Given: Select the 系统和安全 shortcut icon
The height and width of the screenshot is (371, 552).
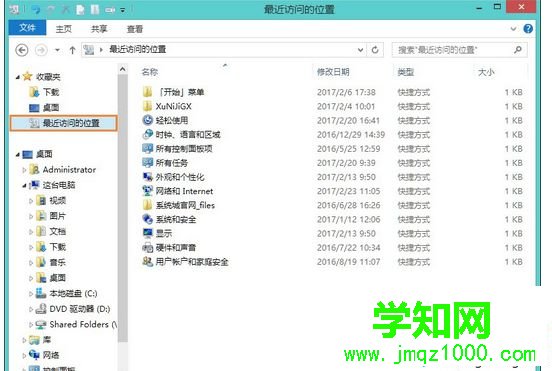Looking at the screenshot, I should (148, 219).
